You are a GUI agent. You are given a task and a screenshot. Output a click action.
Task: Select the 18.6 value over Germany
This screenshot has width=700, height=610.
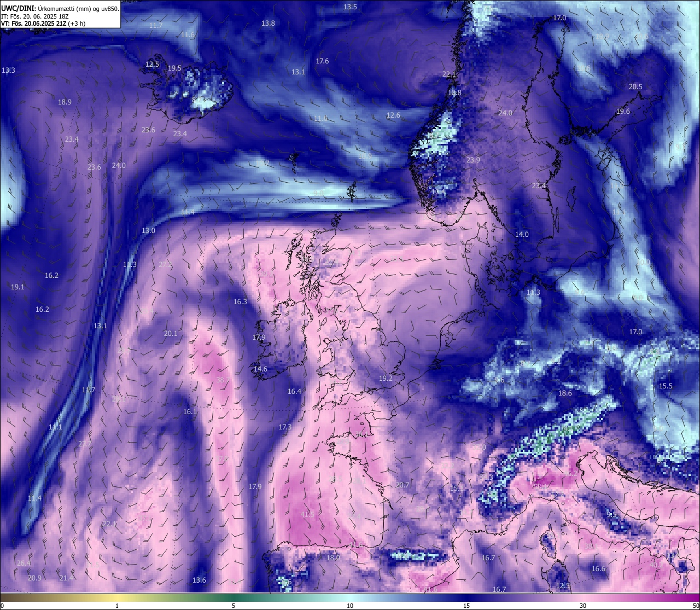[565, 393]
